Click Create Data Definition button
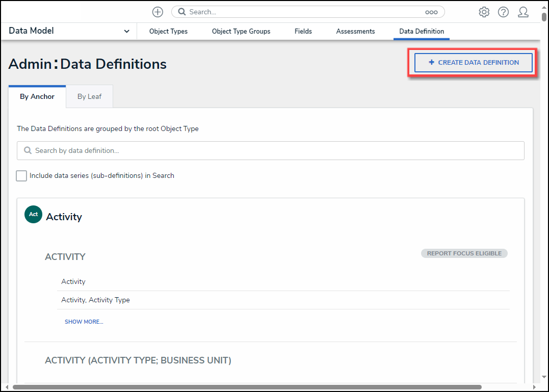 (473, 63)
